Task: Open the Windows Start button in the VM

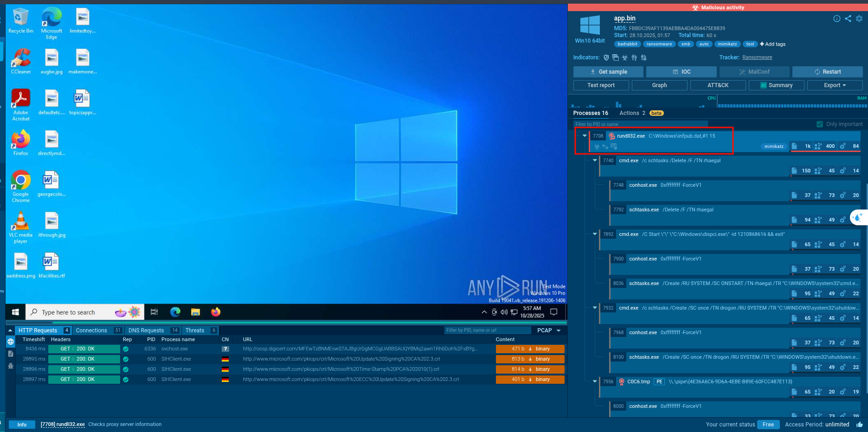Action: coord(15,312)
